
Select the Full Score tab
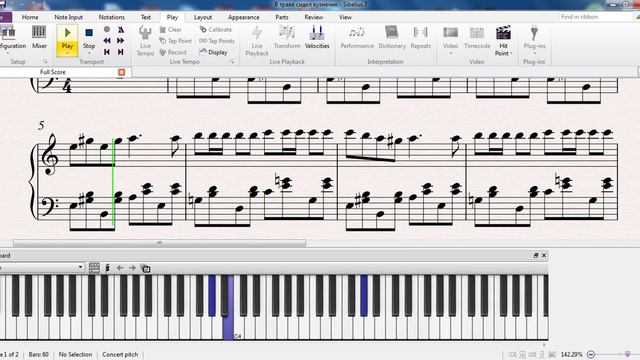(x=53, y=72)
